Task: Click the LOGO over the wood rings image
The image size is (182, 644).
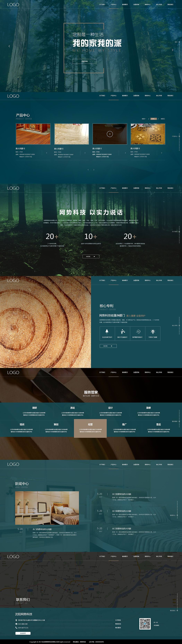Action: pyautogui.click(x=13, y=280)
